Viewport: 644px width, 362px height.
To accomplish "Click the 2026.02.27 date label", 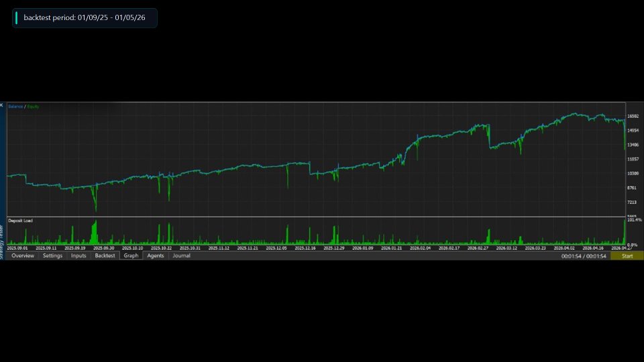I will click(x=478, y=248).
